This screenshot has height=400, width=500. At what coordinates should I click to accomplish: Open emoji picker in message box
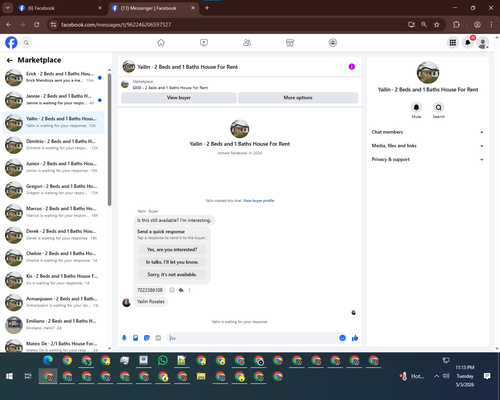[342, 338]
